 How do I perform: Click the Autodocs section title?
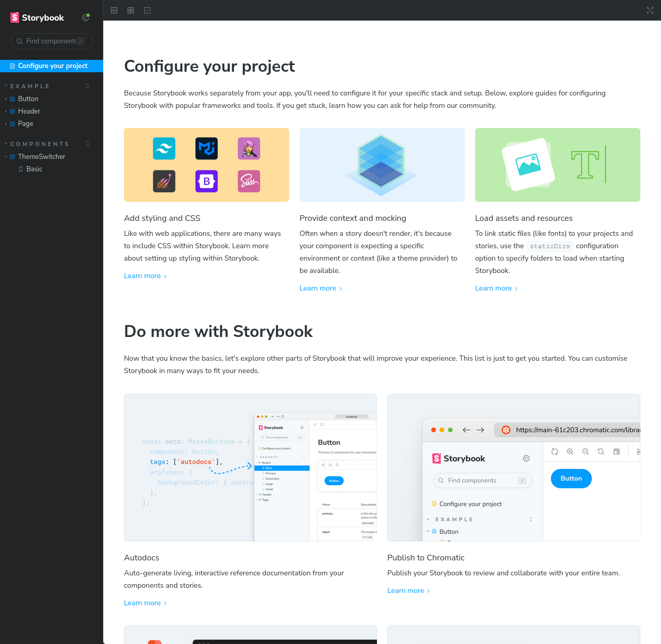141,558
